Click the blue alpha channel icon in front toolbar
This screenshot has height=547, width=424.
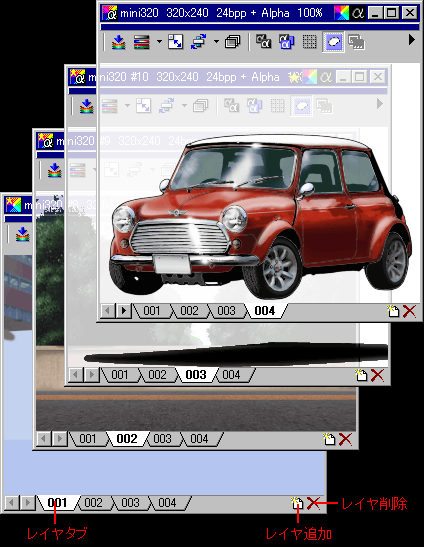(287, 42)
